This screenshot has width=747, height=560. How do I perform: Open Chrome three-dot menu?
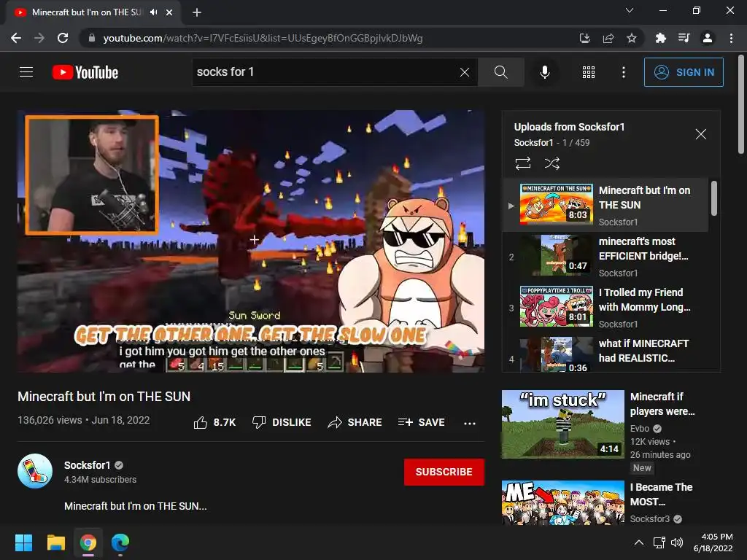(731, 38)
